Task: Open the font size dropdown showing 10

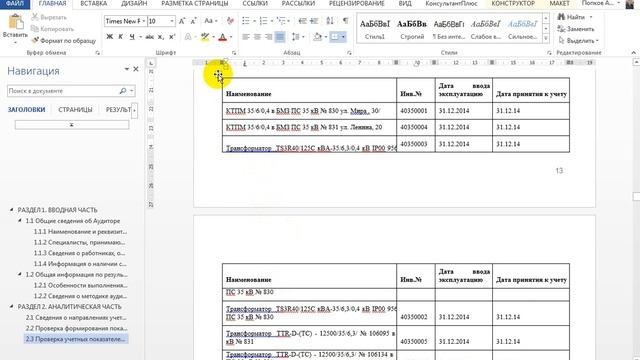Action: [172, 21]
